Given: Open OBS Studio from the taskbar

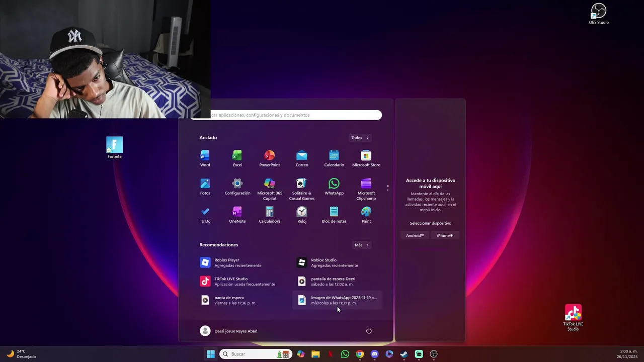Looking at the screenshot, I should tap(434, 354).
